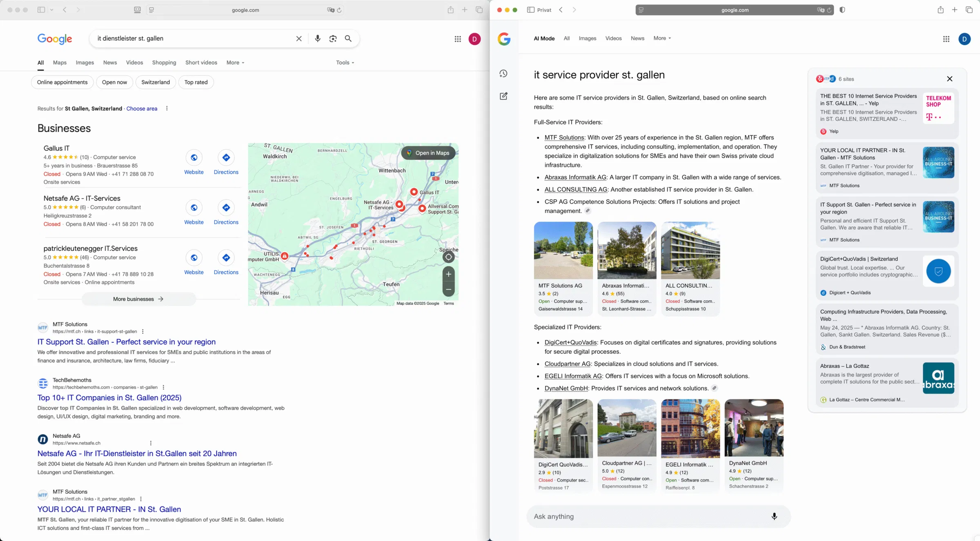The image size is (980, 541).
Task: Open Google apps grid in left window
Action: click(458, 39)
